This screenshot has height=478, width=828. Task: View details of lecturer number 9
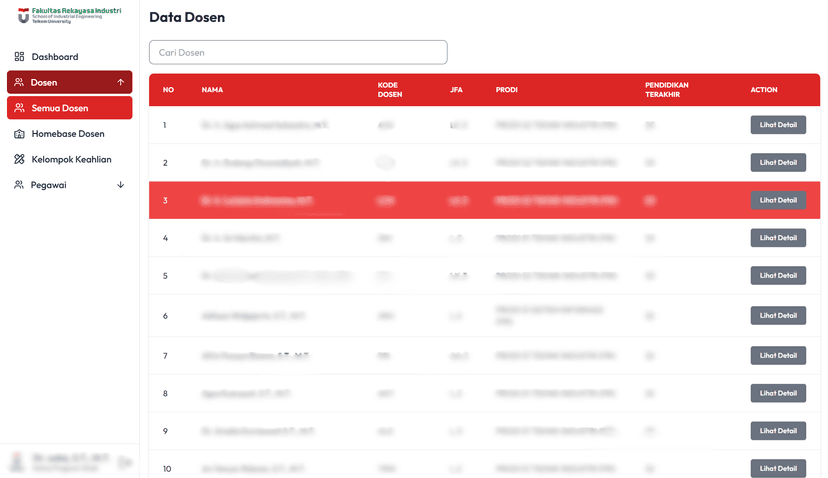[778, 431]
